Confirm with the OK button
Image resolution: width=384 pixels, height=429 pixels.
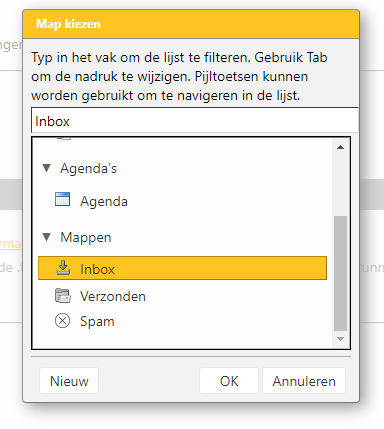coord(229,381)
